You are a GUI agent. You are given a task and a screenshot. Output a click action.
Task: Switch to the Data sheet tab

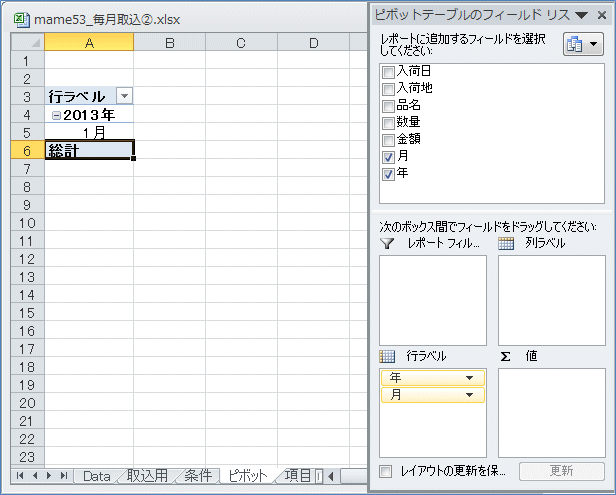tap(97, 476)
